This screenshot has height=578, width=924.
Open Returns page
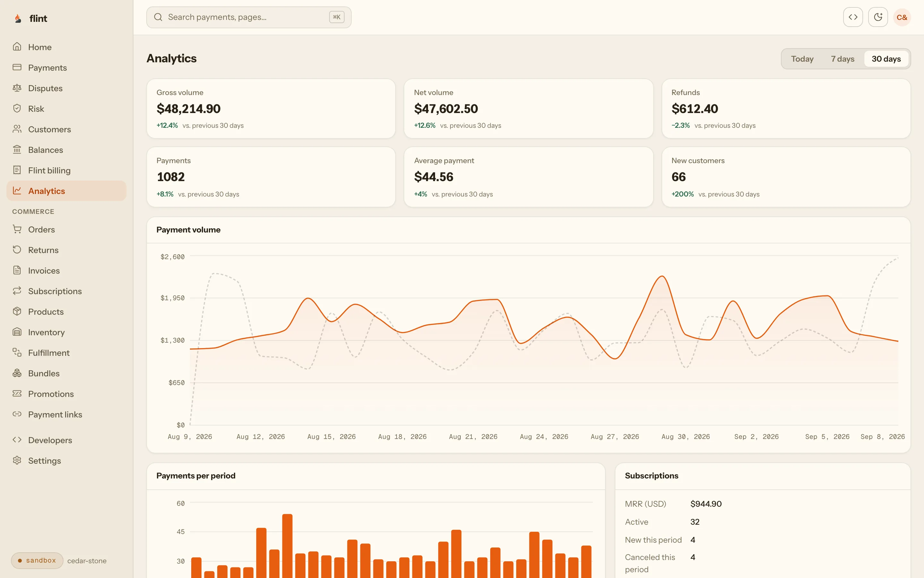[66, 250]
